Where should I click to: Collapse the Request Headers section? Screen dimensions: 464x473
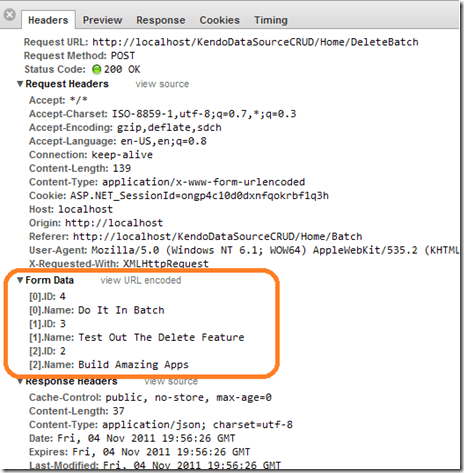(x=20, y=84)
